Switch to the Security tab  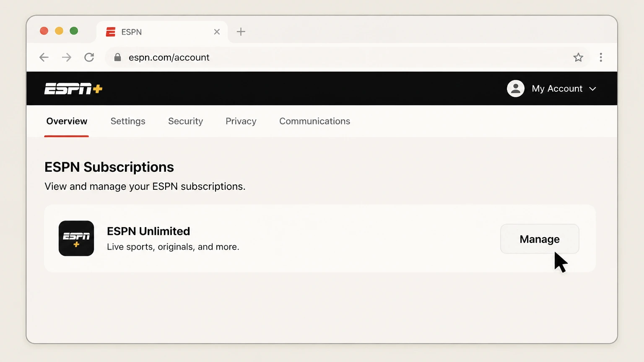tap(186, 121)
